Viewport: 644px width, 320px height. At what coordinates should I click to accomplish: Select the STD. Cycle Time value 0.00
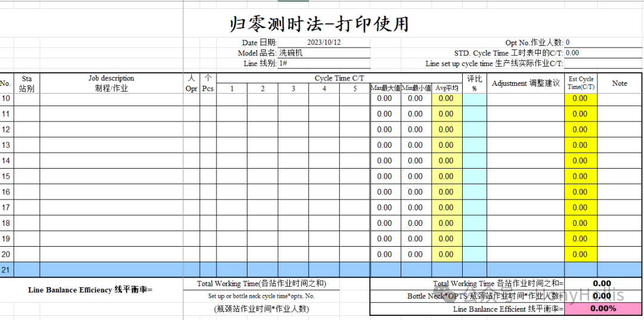point(602,53)
